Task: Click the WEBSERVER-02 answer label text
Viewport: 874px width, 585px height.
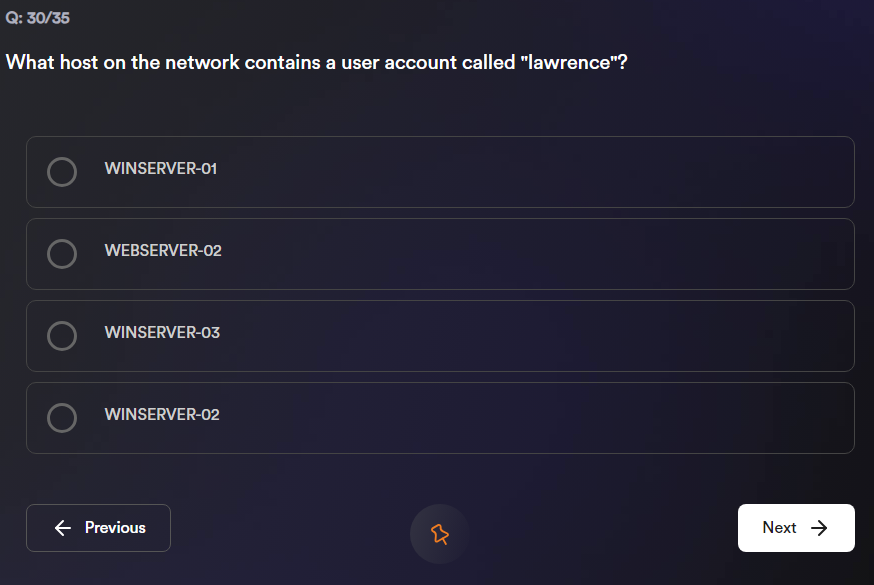Action: 163,251
